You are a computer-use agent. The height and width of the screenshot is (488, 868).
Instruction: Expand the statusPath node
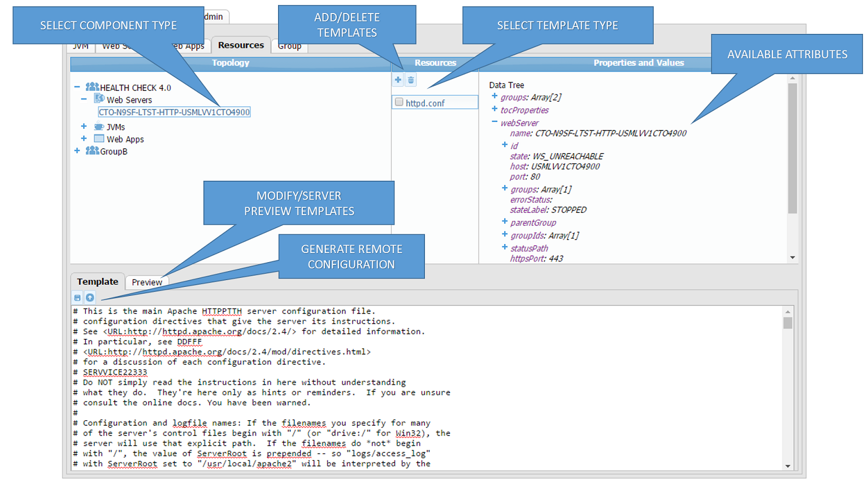pyautogui.click(x=505, y=247)
